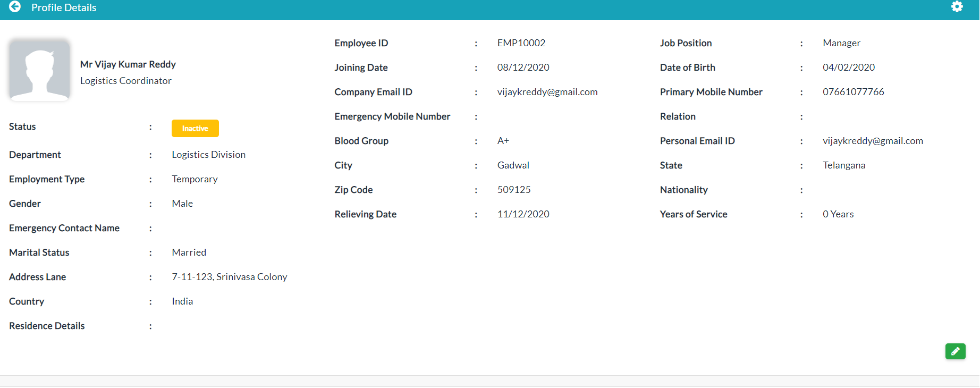Click the Years of Service label
This screenshot has width=980, height=388.
point(694,214)
